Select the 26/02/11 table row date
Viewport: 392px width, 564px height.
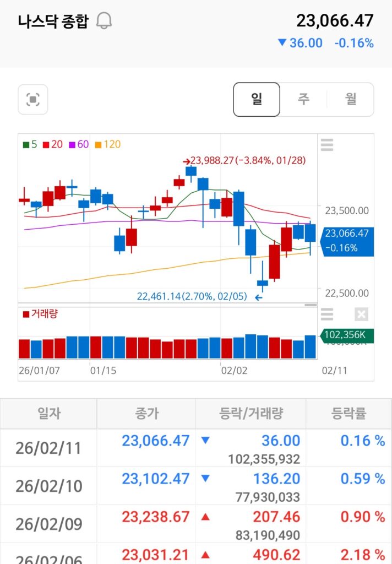pyautogui.click(x=48, y=448)
